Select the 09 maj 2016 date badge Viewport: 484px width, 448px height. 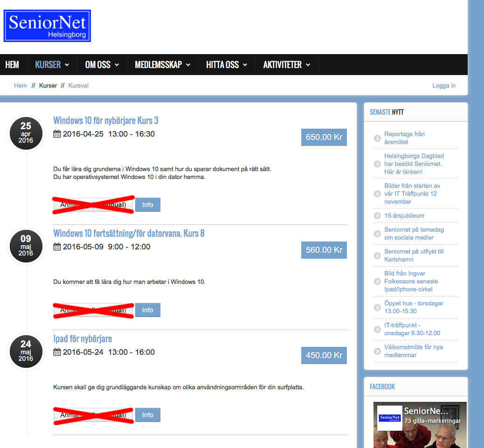26,246
